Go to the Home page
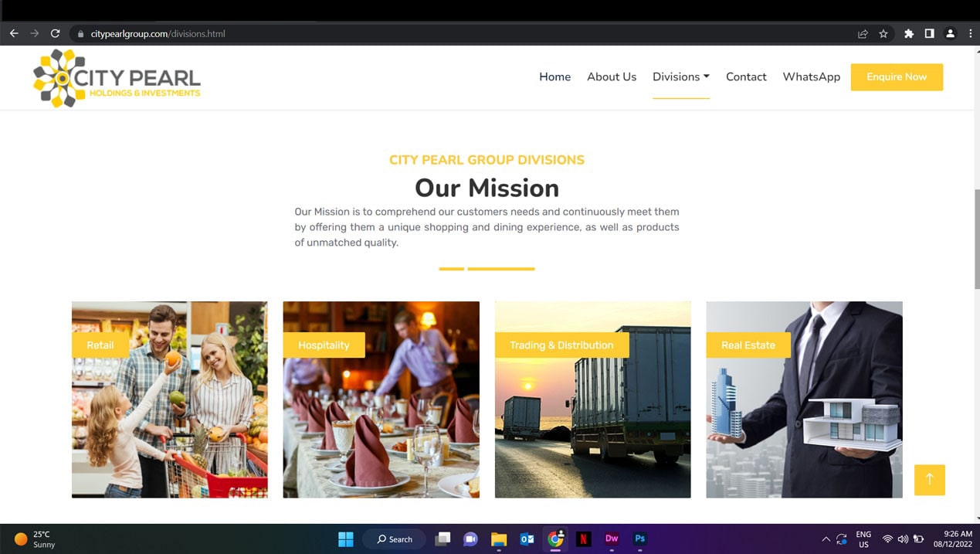The width and height of the screenshot is (980, 554). click(x=554, y=77)
